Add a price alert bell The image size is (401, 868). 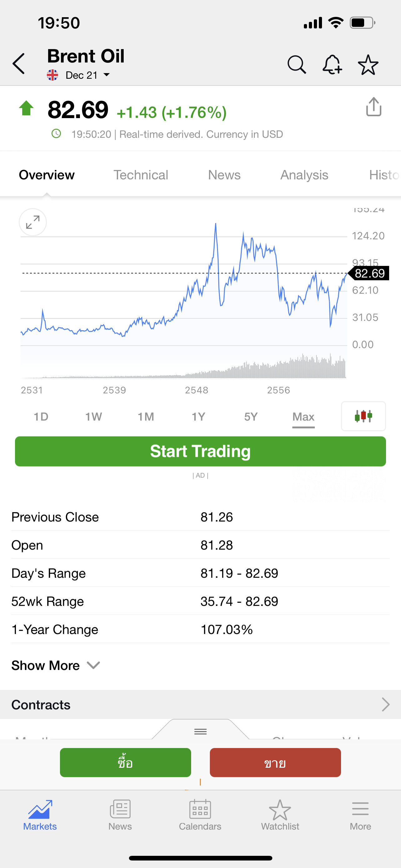pos(332,64)
